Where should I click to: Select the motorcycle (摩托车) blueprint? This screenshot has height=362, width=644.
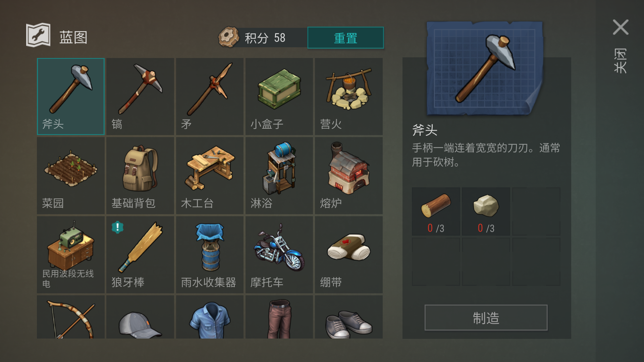(279, 255)
